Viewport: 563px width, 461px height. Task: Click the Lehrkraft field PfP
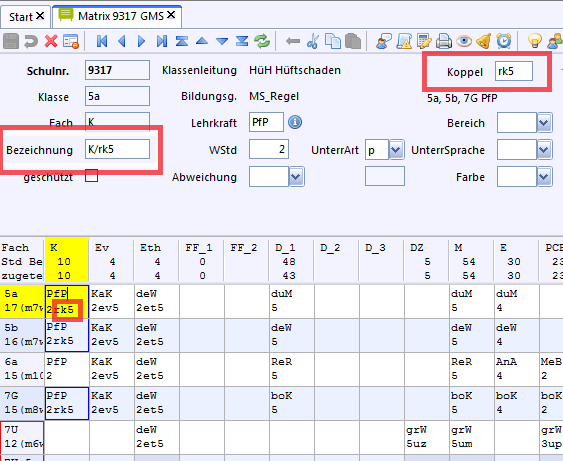266,122
